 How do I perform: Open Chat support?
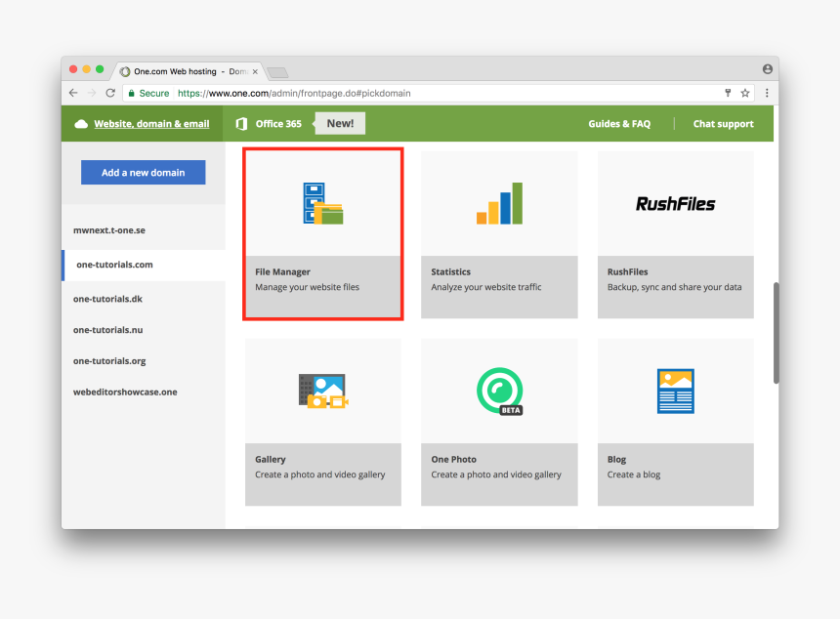[723, 124]
